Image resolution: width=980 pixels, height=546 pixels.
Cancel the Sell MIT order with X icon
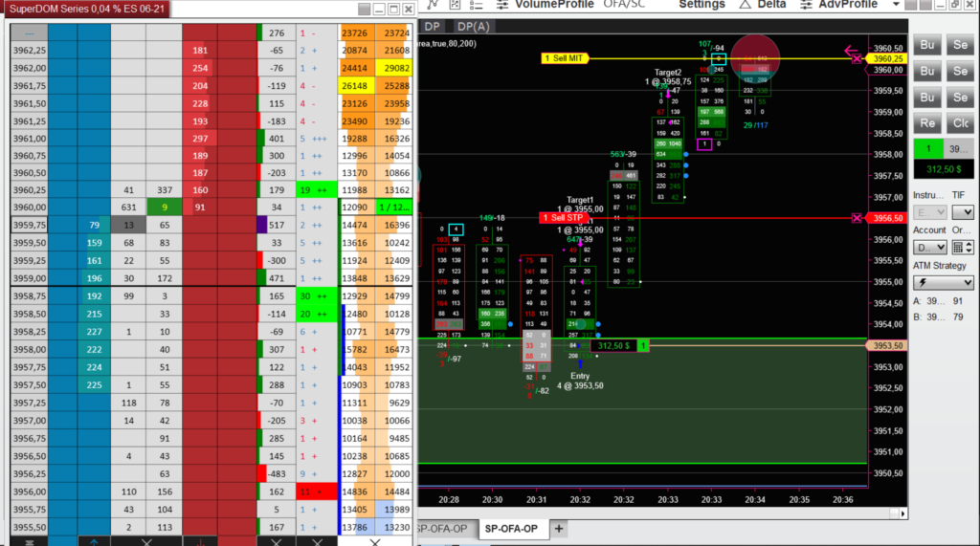point(857,58)
